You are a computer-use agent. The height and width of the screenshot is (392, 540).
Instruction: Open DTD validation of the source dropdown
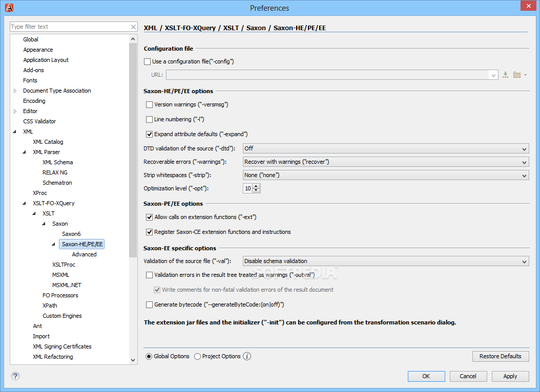tap(386, 148)
